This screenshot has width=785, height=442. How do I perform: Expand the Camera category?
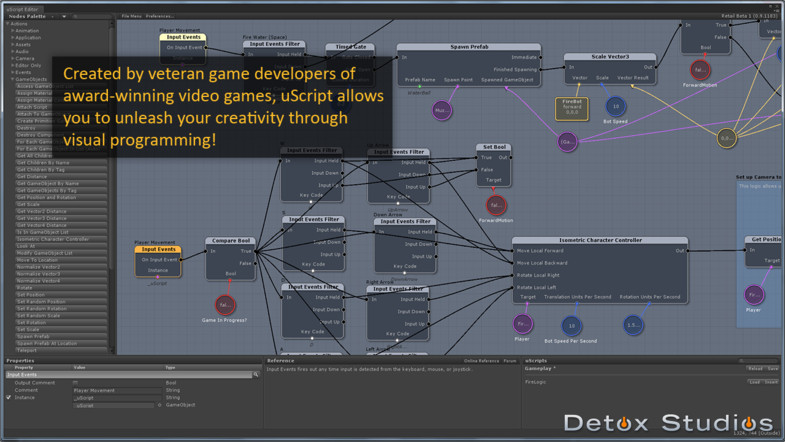click(x=13, y=59)
